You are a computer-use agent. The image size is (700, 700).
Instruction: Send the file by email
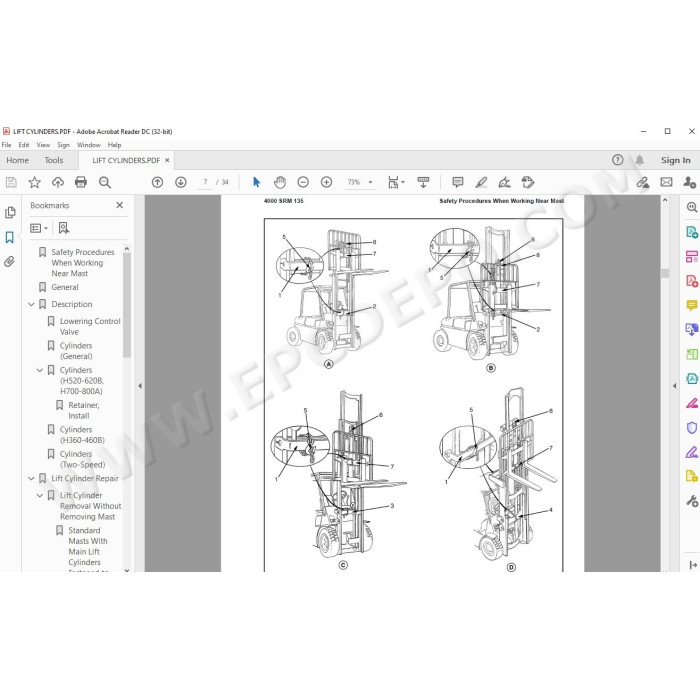(x=667, y=182)
